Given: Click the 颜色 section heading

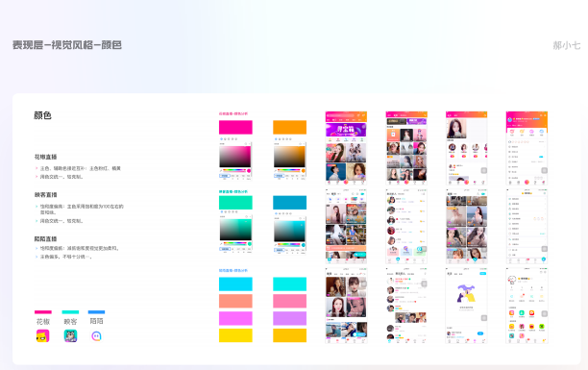Looking at the screenshot, I should click(42, 115).
